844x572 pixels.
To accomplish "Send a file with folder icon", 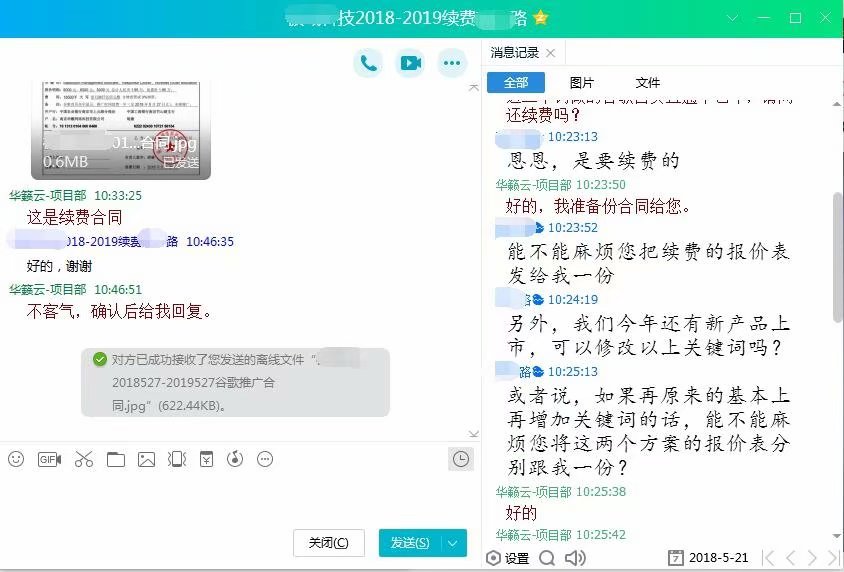I will point(115,459).
